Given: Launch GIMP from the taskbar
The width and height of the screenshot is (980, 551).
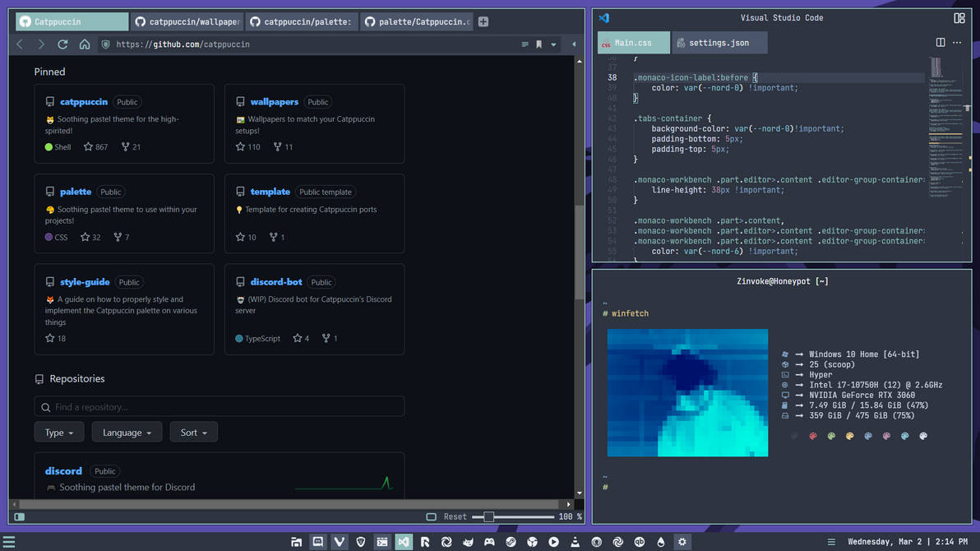Looking at the screenshot, I should 468,542.
